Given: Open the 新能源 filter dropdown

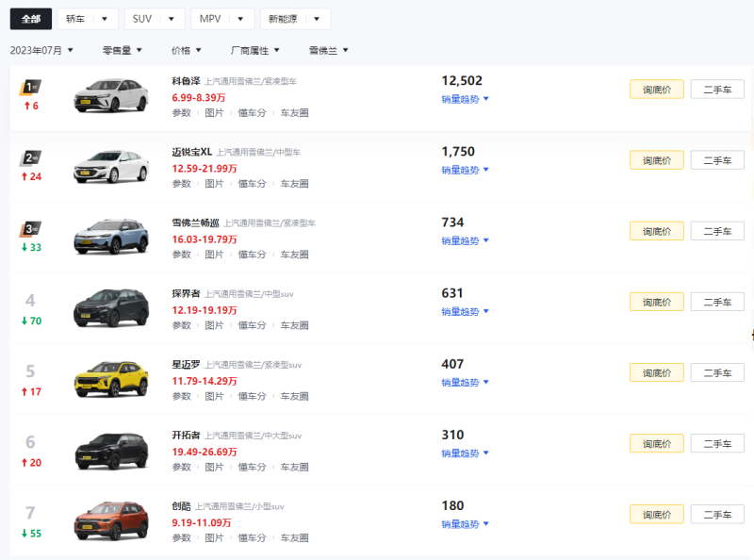Looking at the screenshot, I should click(295, 19).
